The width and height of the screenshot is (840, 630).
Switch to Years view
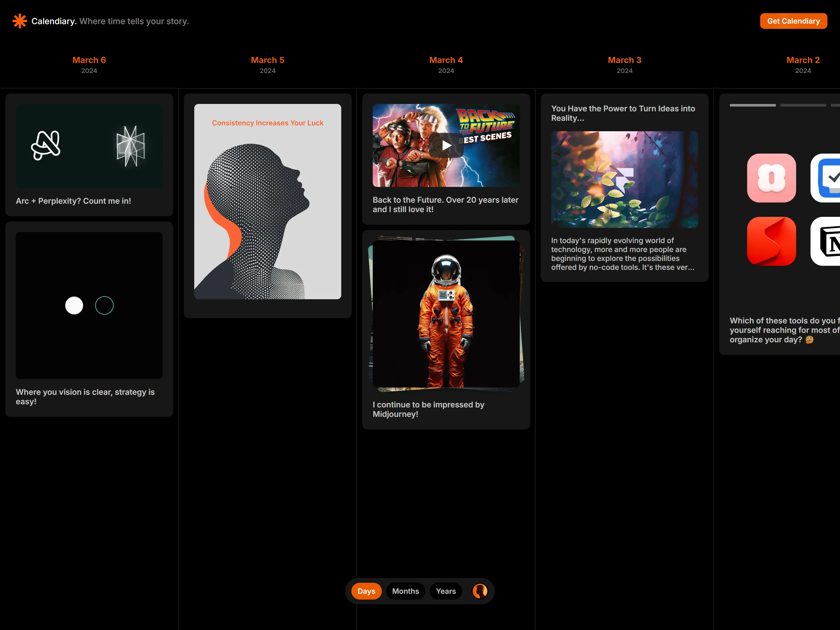pos(445,591)
